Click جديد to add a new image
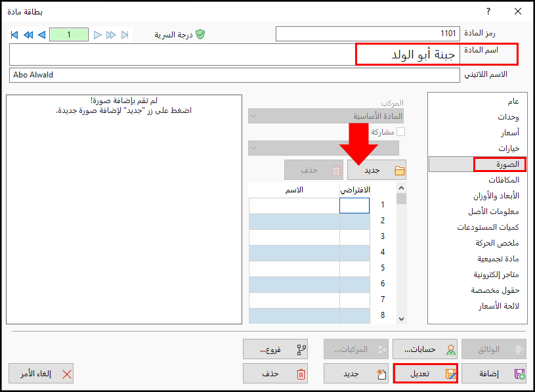535x392 pixels. tap(377, 170)
